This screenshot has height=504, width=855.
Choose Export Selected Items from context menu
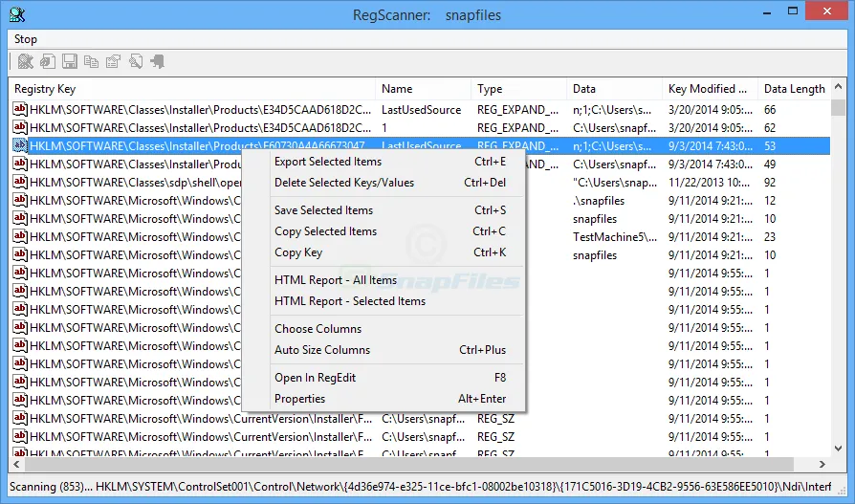384,162
